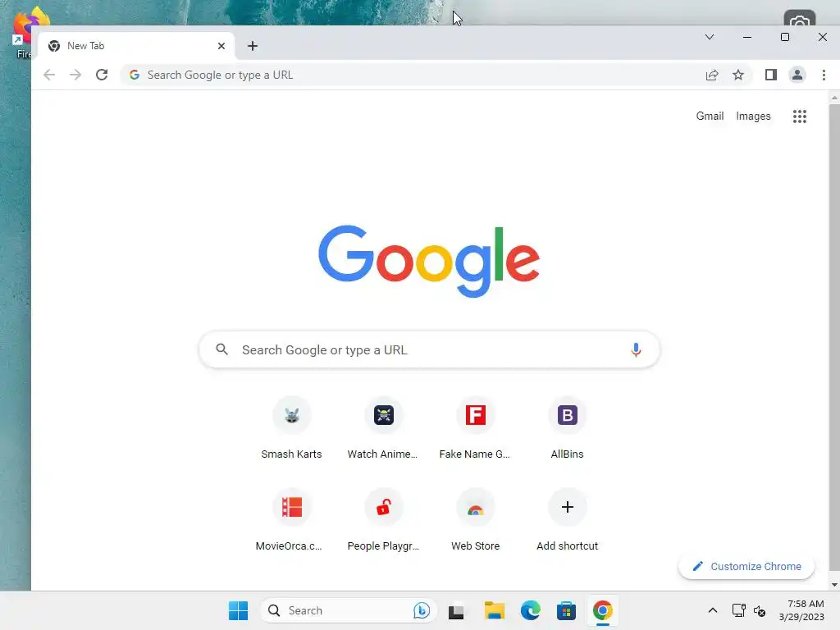
Task: Show hidden system tray icons
Action: pos(713,610)
